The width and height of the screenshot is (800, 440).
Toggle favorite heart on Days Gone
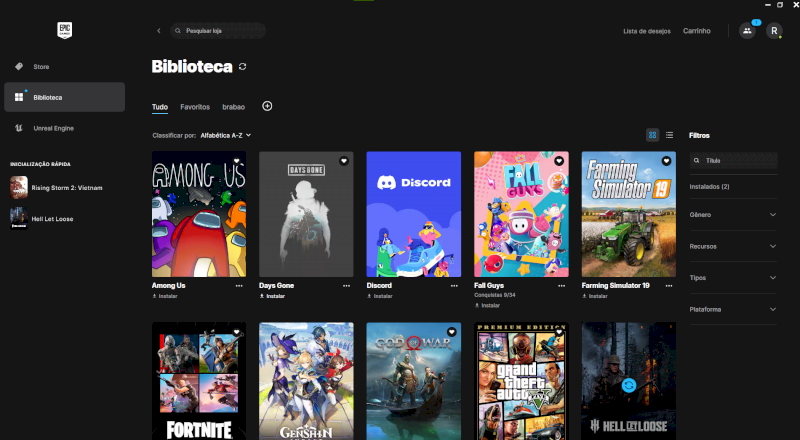click(344, 160)
